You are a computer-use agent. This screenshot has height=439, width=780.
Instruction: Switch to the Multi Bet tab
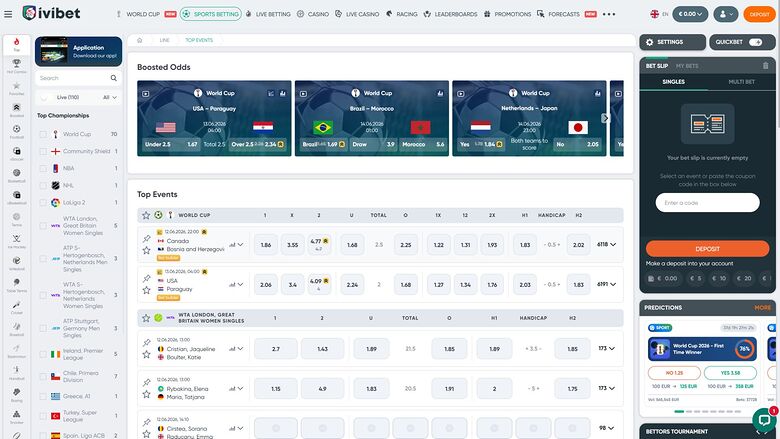[741, 82]
